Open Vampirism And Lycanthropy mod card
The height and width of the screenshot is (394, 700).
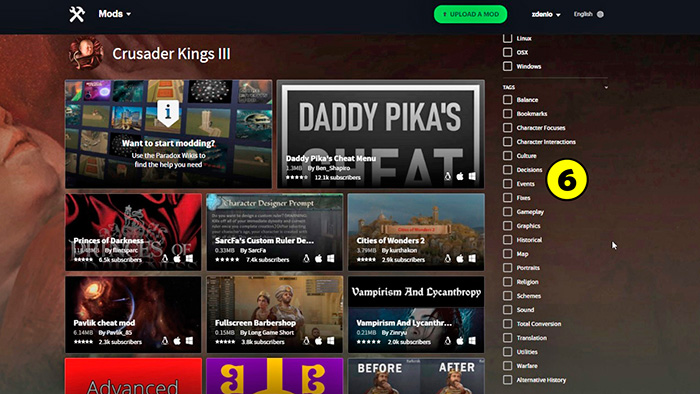[x=416, y=315]
